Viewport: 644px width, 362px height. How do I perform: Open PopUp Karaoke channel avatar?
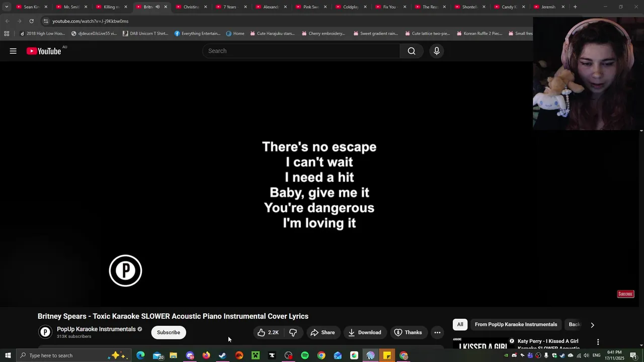click(45, 332)
